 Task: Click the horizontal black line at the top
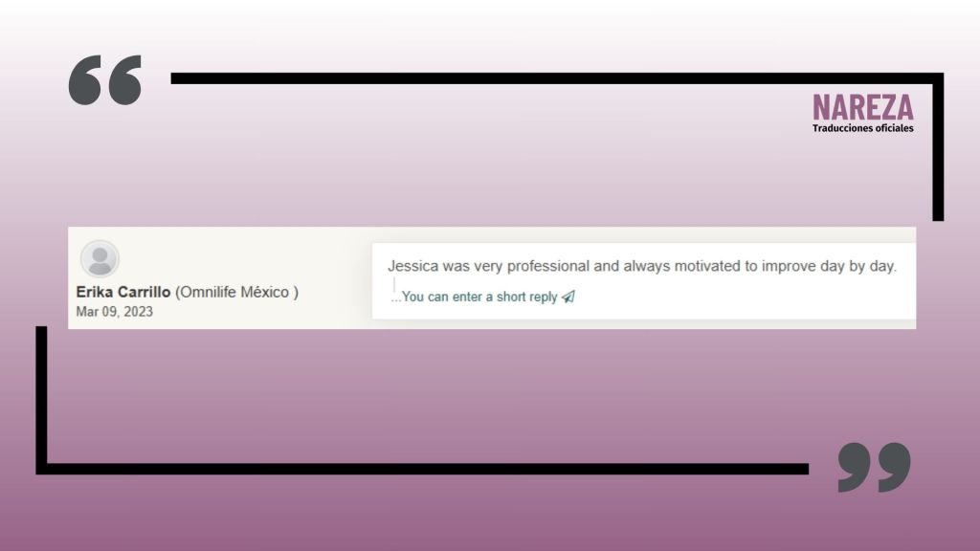(555, 77)
